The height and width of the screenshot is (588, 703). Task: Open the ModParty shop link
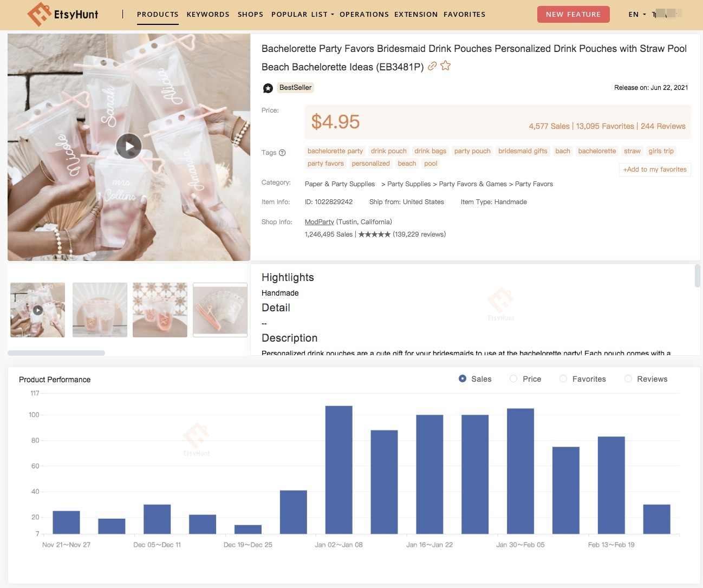319,221
